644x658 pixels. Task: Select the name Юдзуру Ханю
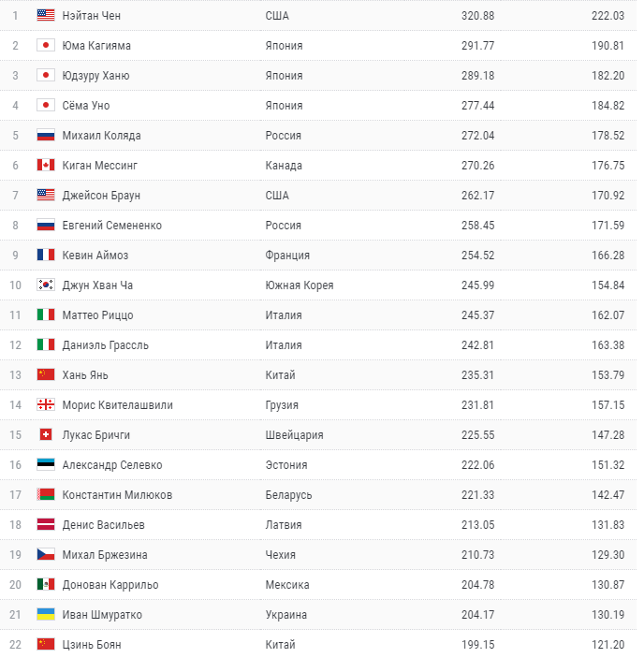(x=95, y=76)
